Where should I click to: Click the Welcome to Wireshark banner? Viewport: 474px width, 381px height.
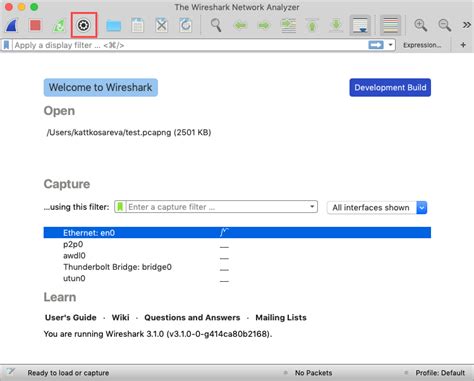coord(101,87)
